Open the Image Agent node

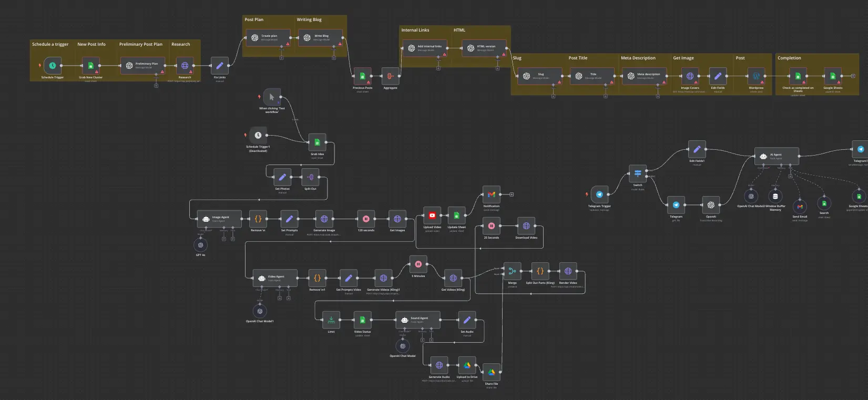pos(220,219)
